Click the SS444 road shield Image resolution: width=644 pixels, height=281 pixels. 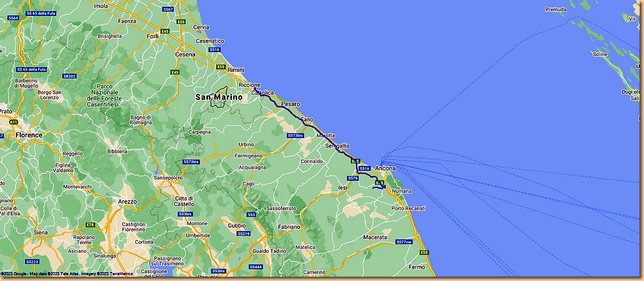[x=255, y=267]
